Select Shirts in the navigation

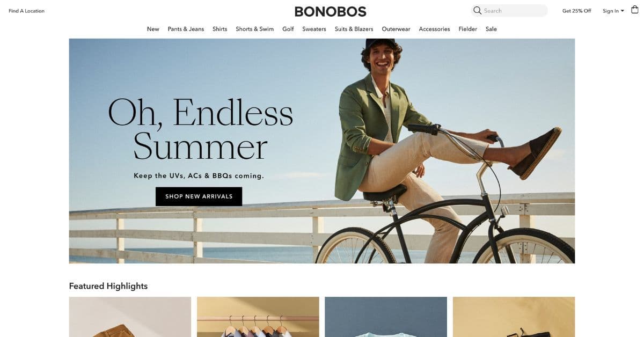(x=219, y=29)
